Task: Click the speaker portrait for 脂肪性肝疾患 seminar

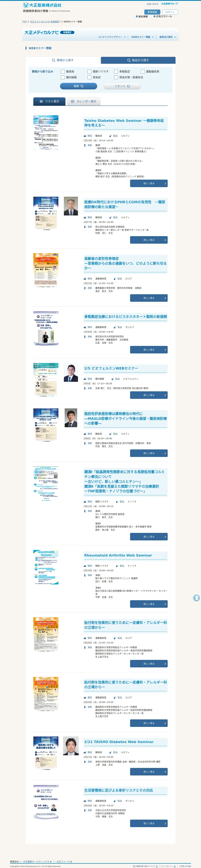Action: tap(71, 418)
